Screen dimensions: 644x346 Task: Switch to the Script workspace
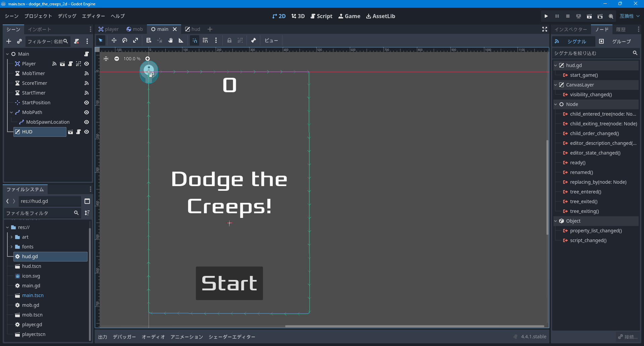pos(321,16)
